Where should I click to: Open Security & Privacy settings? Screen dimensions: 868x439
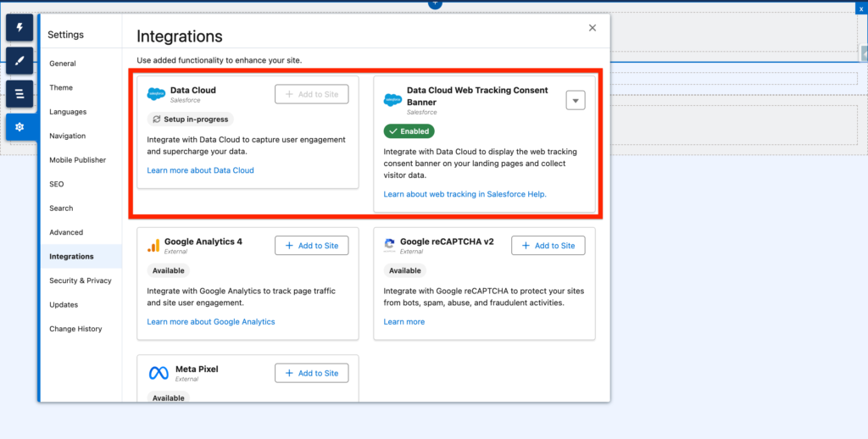[x=80, y=281]
